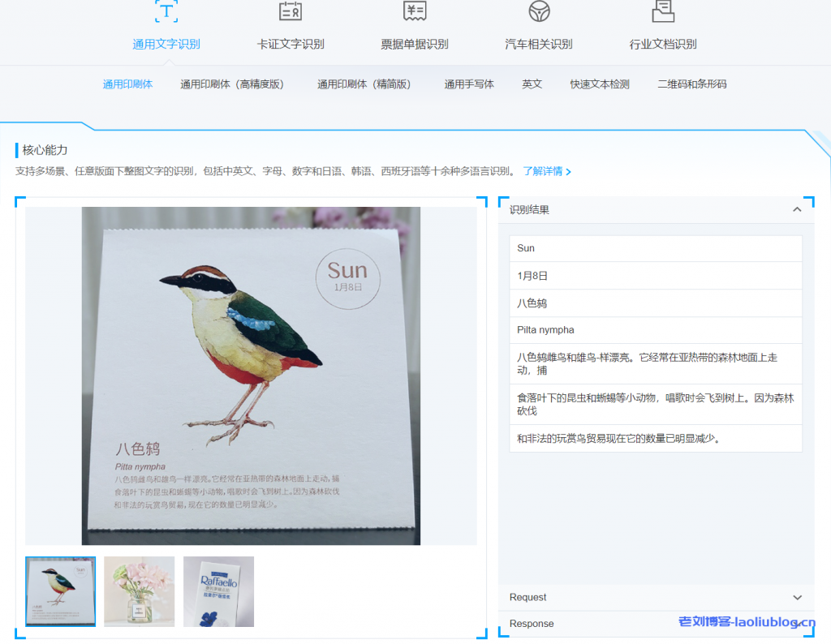Expand the Request section
Image resolution: width=831 pixels, height=644 pixels.
point(797,597)
